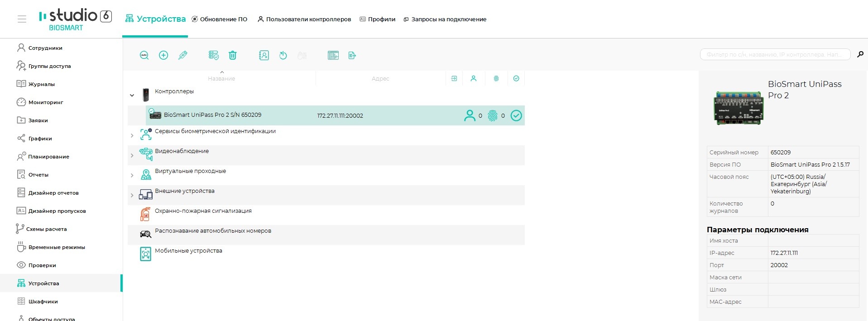Go to Мониторинг in the sidebar

point(61,102)
